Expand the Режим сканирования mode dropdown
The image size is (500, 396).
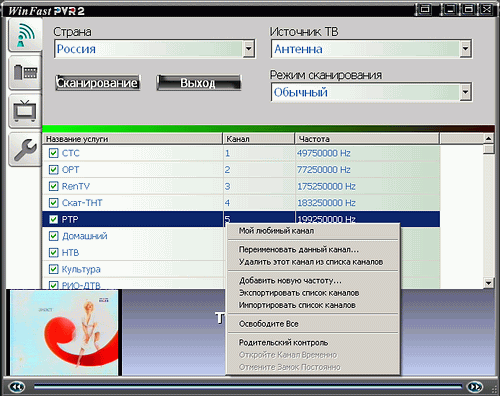(465, 92)
